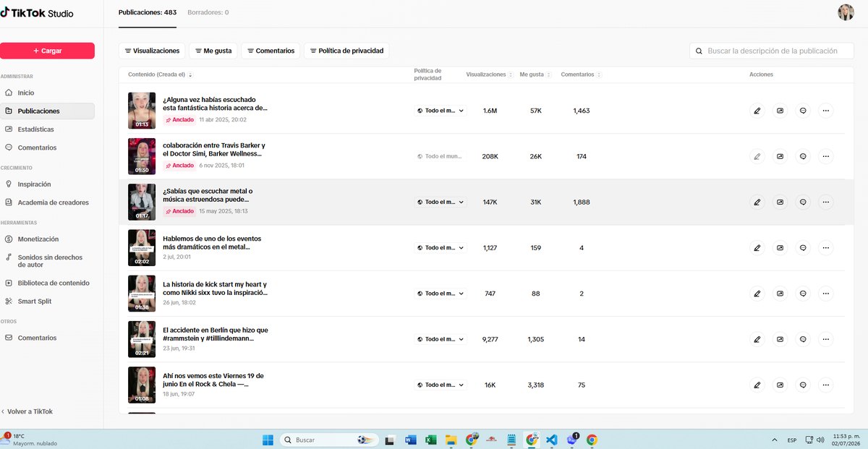Edit the 'La historia de kick start' post
This screenshot has height=449, width=868.
[757, 294]
